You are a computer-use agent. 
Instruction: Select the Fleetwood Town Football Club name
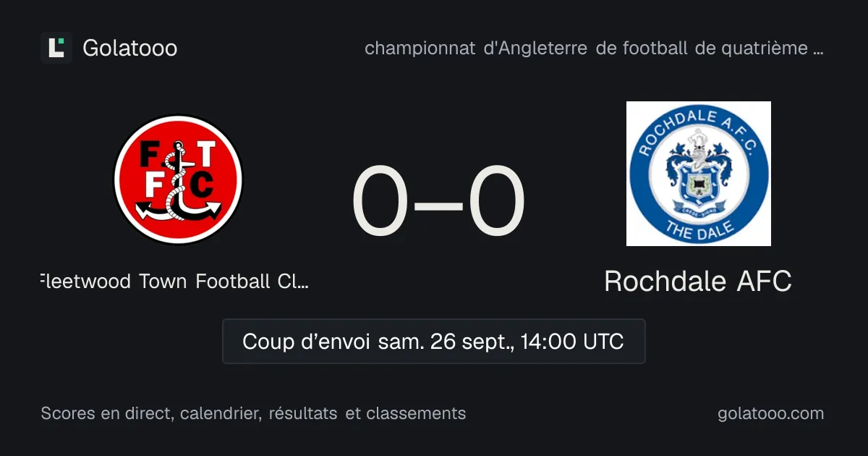[x=176, y=282]
